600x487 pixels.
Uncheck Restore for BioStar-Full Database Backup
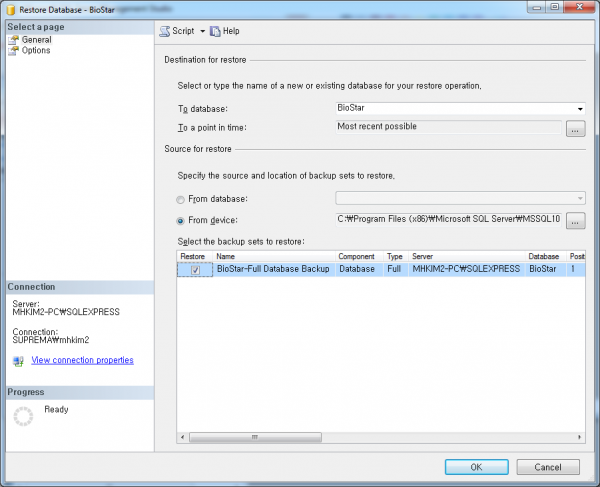(196, 270)
